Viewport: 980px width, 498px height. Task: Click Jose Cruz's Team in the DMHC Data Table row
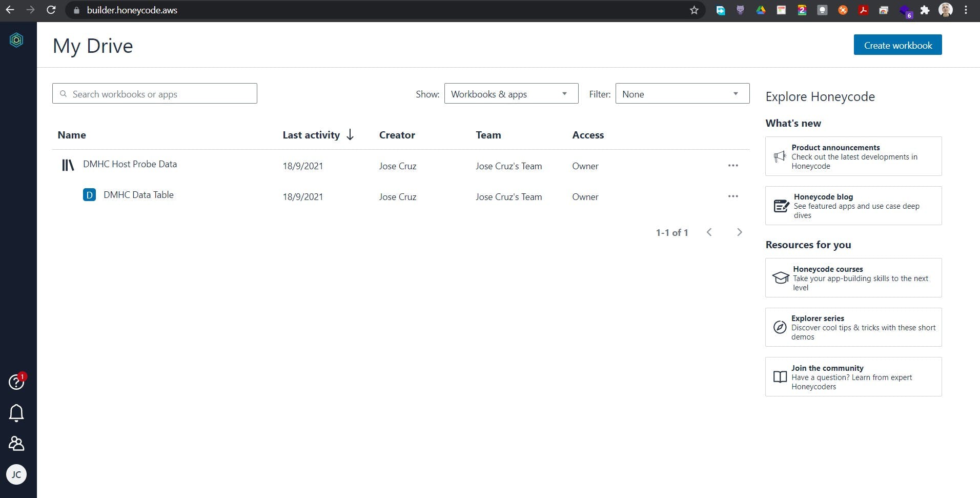tap(508, 197)
